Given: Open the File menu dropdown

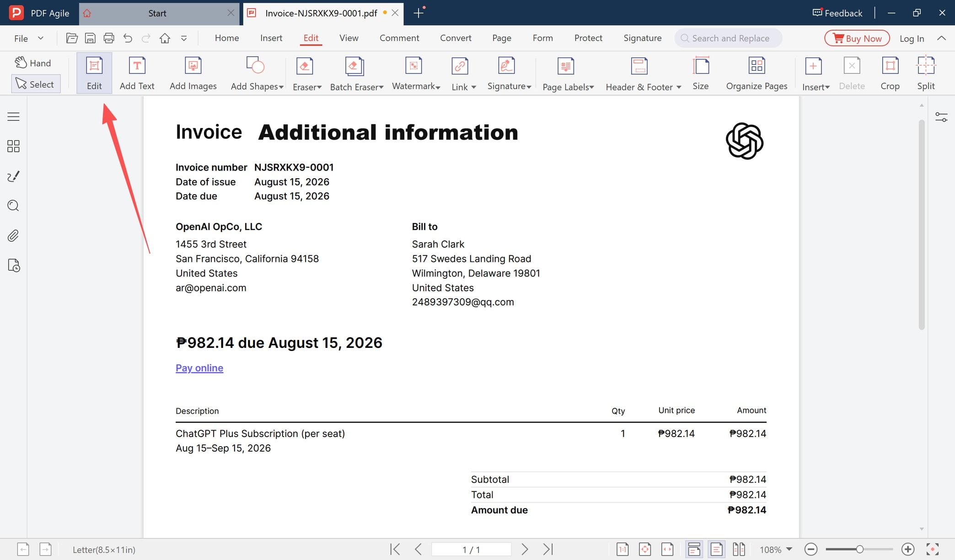Looking at the screenshot, I should 28,38.
